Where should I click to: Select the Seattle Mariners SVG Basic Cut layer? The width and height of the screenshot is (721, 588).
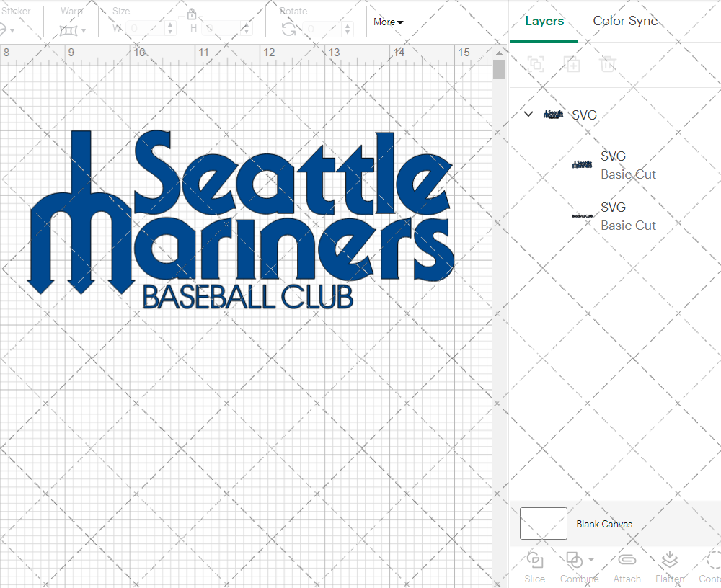(x=615, y=165)
